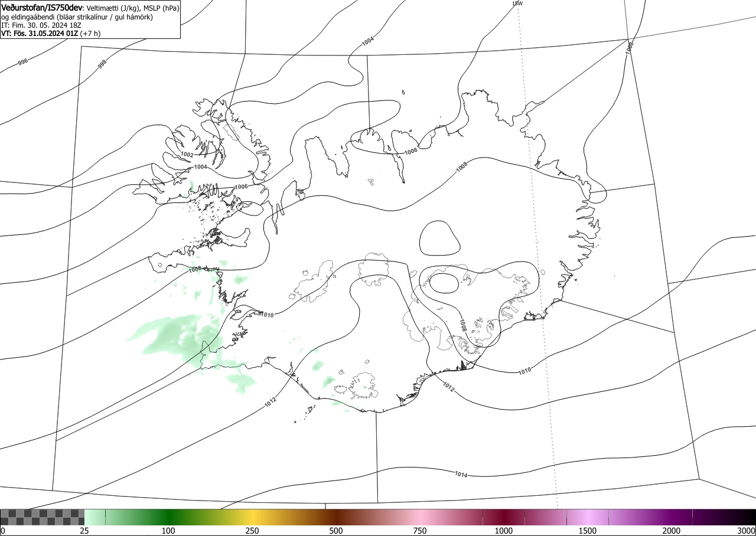Click the colorbar tick label 2000
The height and width of the screenshot is (536, 756).
672,531
